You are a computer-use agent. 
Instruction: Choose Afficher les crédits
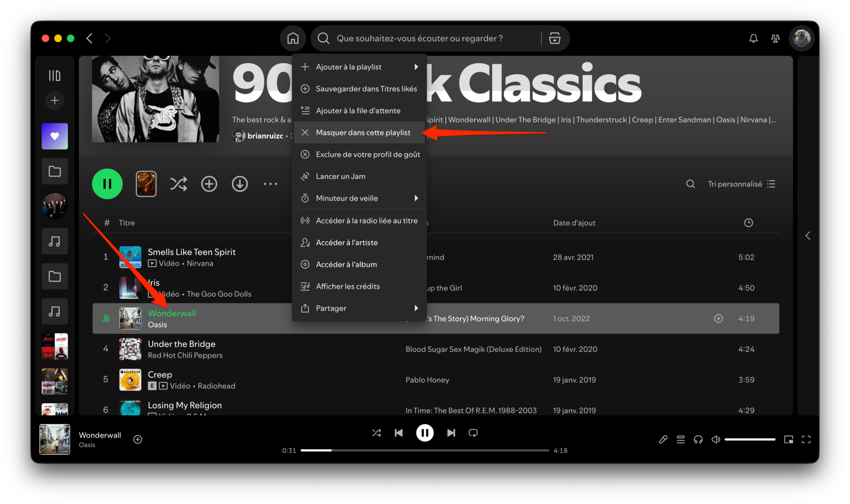(x=359, y=286)
